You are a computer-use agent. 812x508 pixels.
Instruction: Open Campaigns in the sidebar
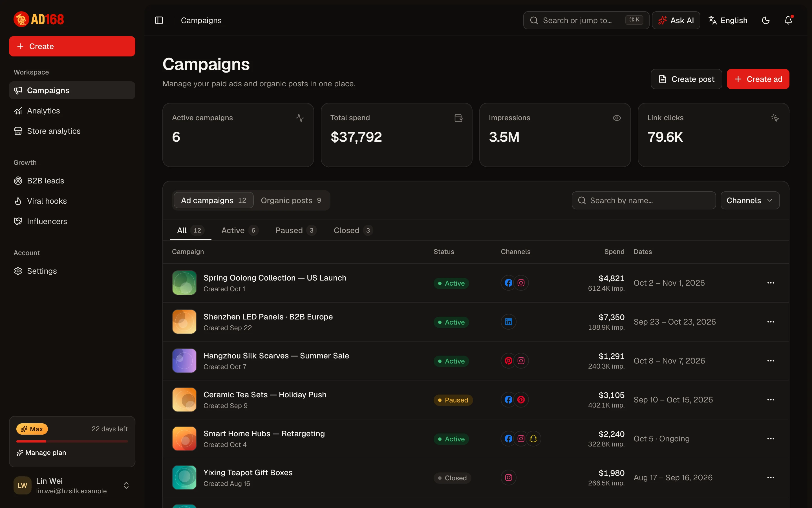pos(72,90)
